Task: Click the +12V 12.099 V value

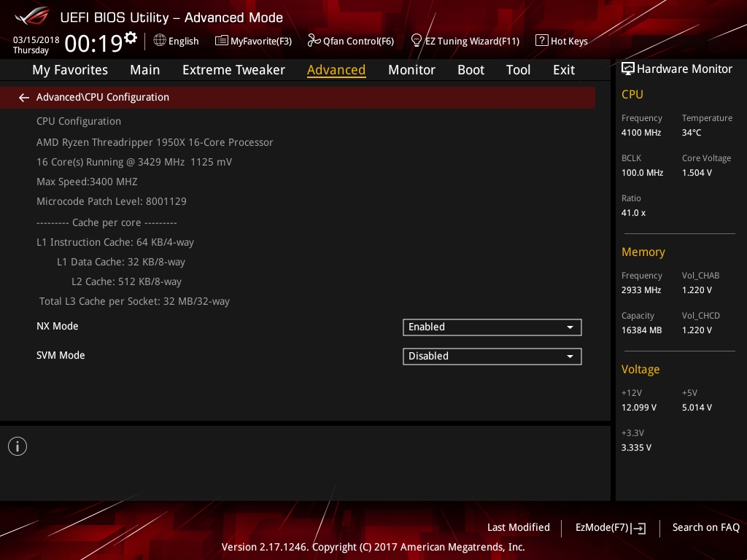Action: (x=639, y=408)
